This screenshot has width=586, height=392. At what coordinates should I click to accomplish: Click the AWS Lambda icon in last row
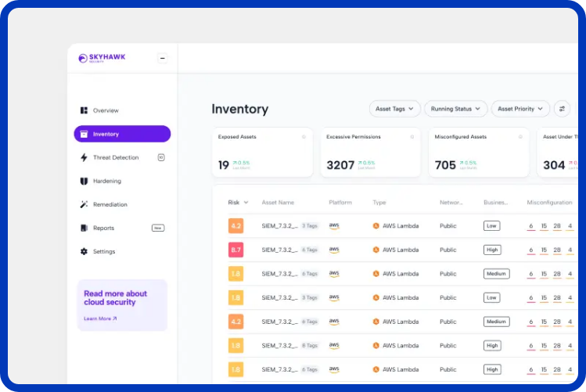[376, 369]
